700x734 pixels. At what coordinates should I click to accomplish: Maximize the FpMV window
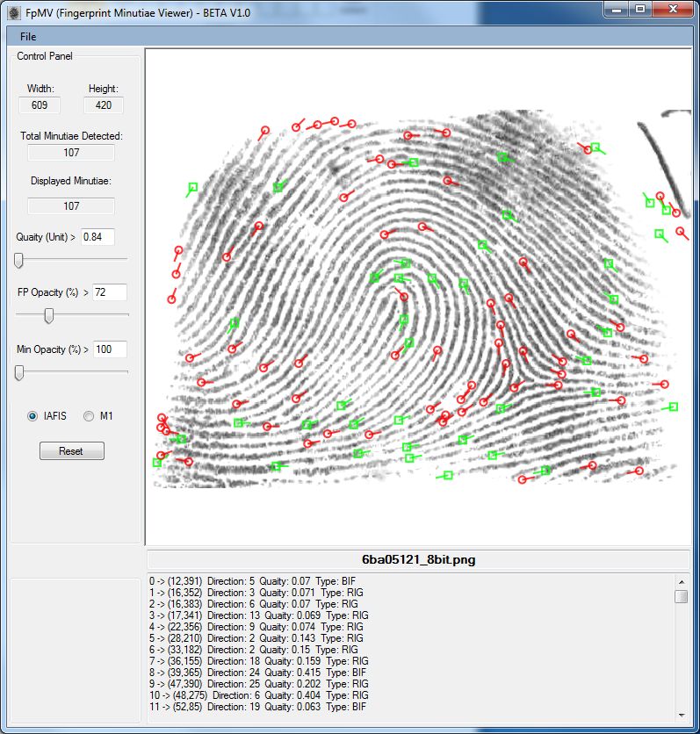(x=640, y=10)
